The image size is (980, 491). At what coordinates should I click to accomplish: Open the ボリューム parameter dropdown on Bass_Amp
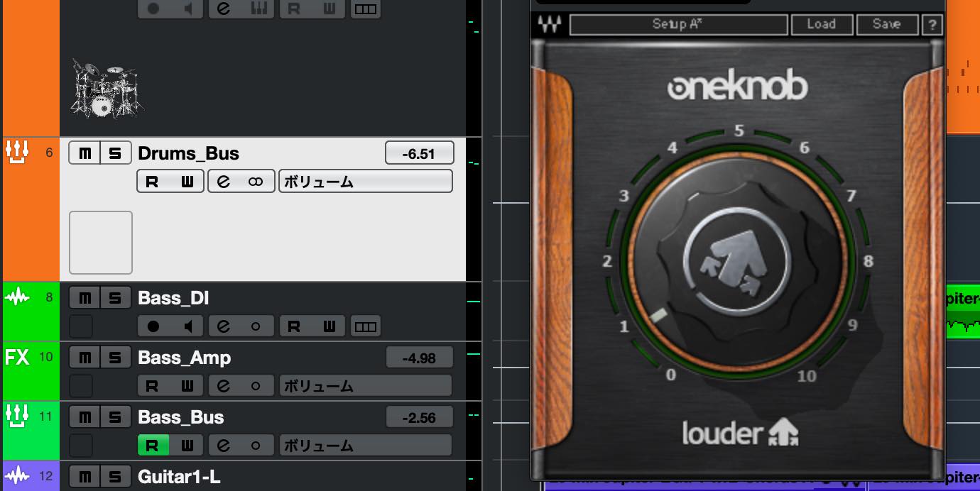[x=366, y=386]
